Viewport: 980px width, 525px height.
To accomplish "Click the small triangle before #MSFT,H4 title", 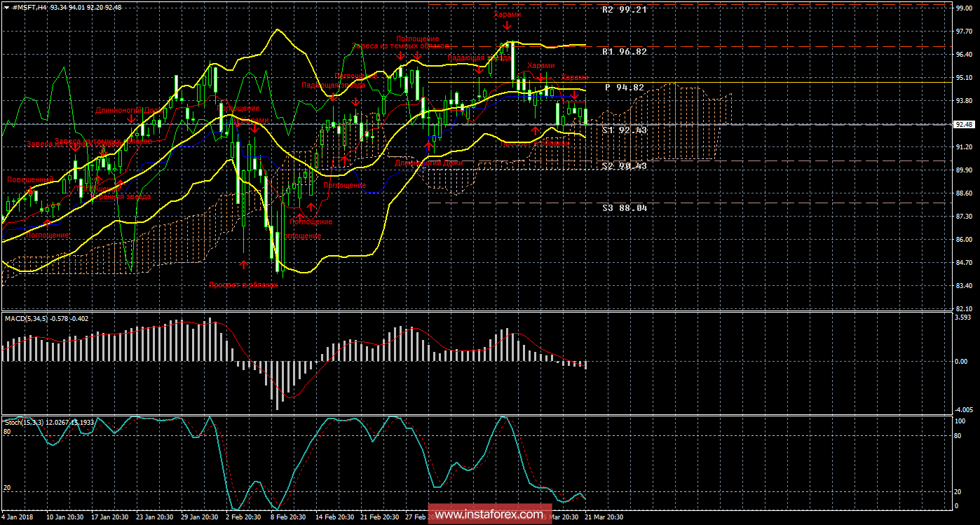I will [5, 6].
